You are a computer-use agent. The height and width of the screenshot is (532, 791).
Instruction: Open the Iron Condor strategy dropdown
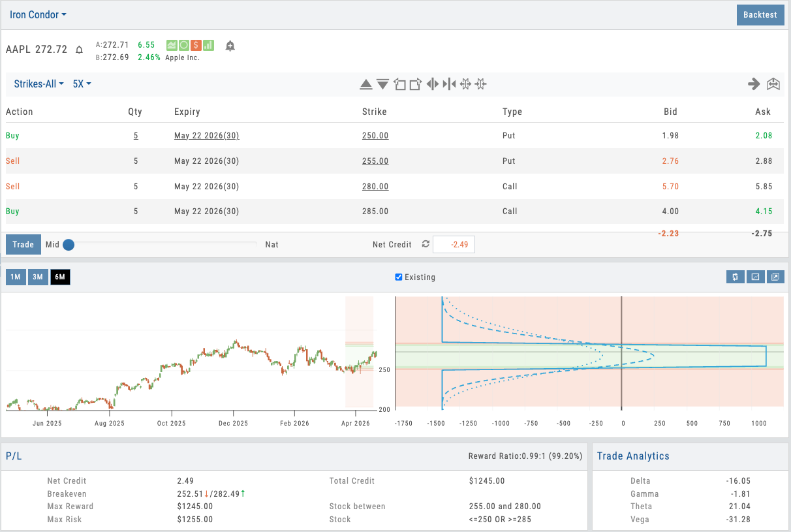(x=38, y=14)
